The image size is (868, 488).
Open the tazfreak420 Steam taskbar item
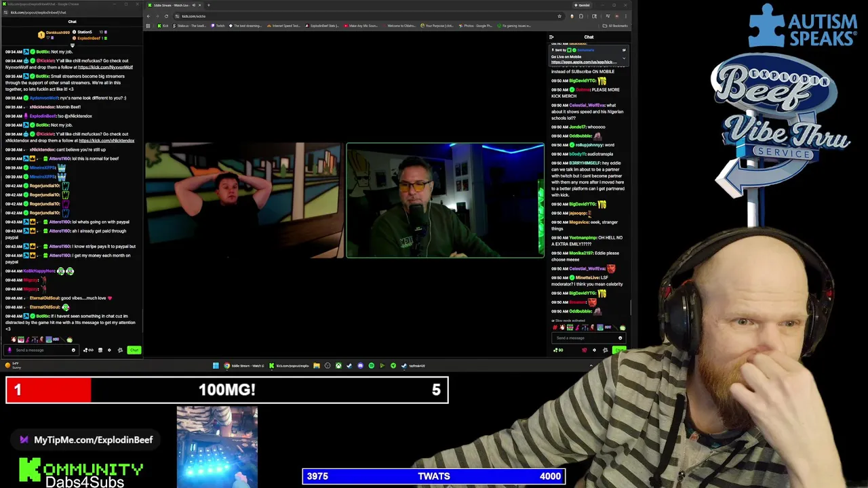(414, 365)
